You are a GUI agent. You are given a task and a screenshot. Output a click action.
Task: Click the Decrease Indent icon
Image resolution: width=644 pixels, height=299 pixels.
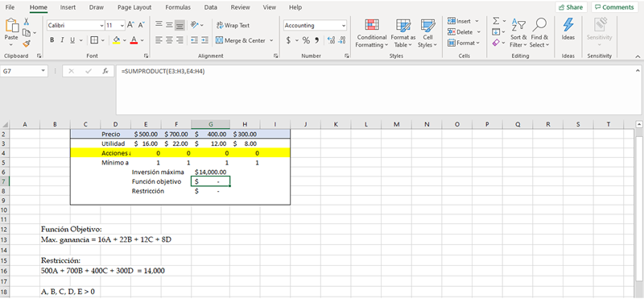click(194, 40)
